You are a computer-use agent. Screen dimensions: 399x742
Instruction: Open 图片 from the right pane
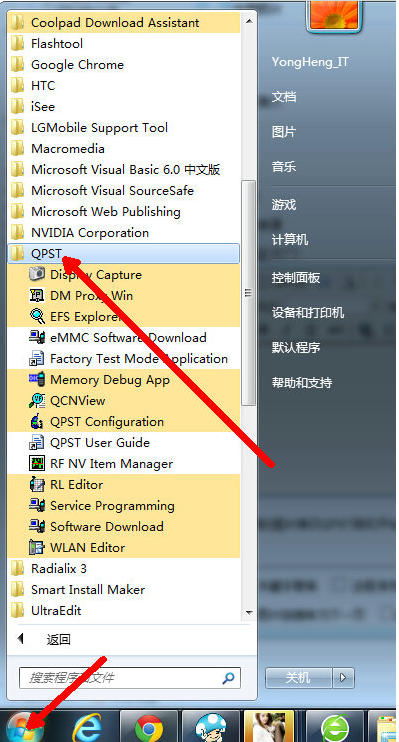pyautogui.click(x=284, y=132)
